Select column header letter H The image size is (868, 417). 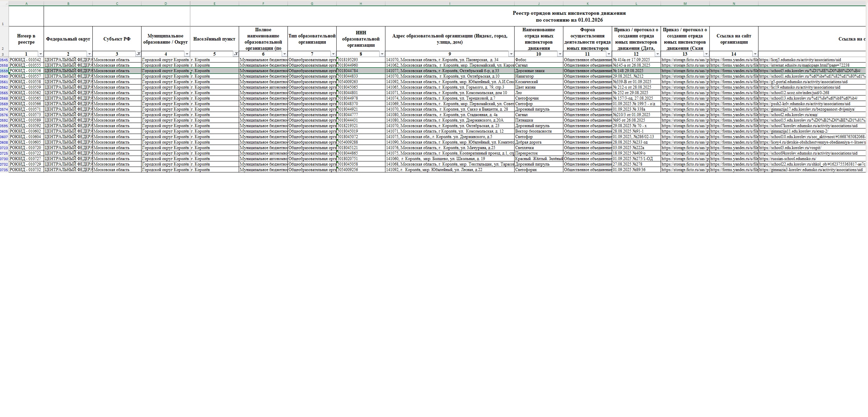tap(361, 3)
